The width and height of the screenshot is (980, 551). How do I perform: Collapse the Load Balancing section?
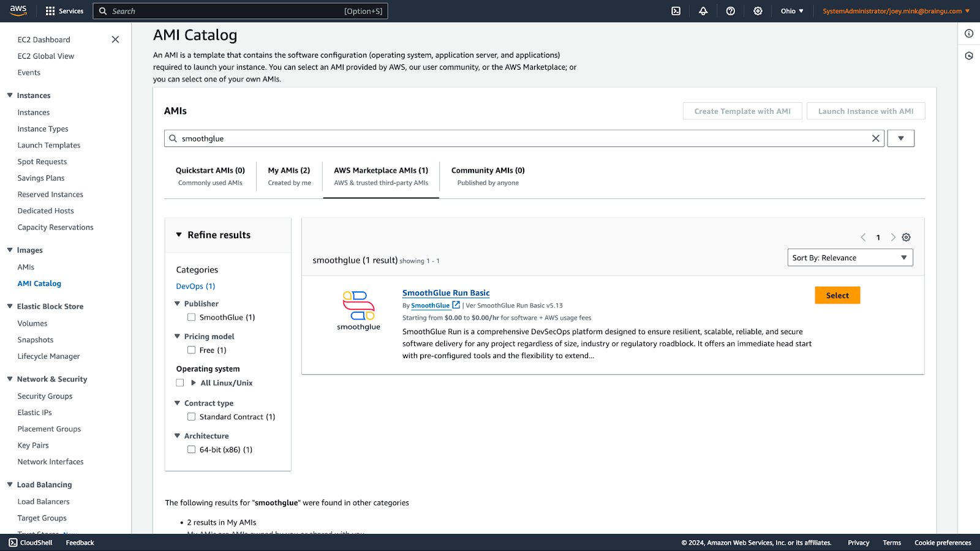click(10, 484)
